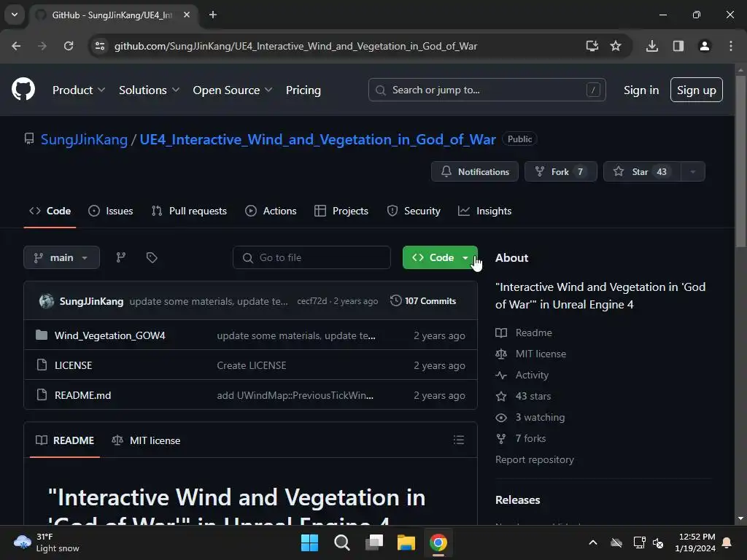Show hidden system tray icons
The height and width of the screenshot is (560, 747).
pyautogui.click(x=593, y=542)
